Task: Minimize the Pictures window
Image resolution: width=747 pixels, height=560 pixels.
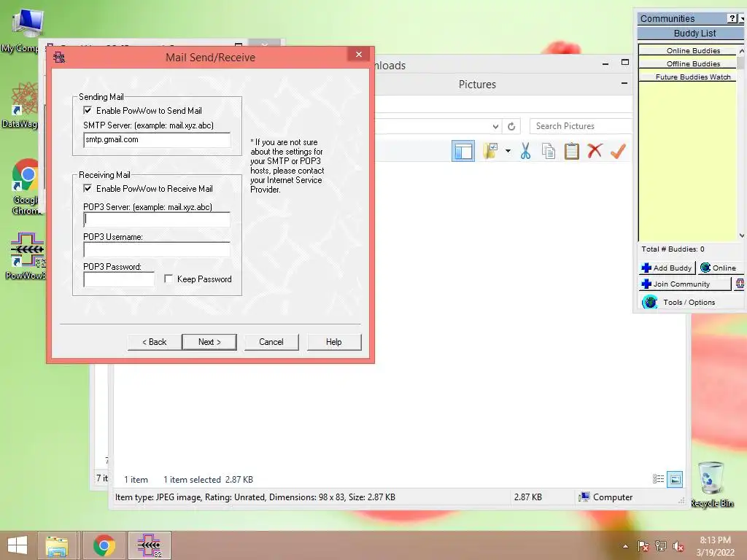Action: coord(624,84)
